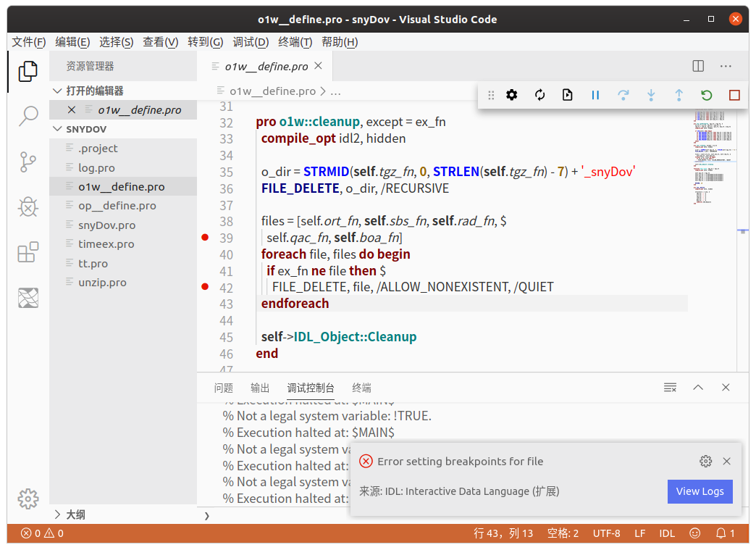This screenshot has height=550, width=756.
Task: Open snyDov.pro in explorer
Action: [123, 225]
